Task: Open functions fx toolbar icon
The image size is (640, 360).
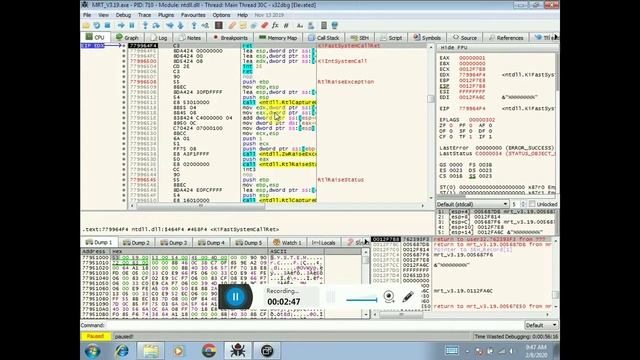Action: coord(275,26)
